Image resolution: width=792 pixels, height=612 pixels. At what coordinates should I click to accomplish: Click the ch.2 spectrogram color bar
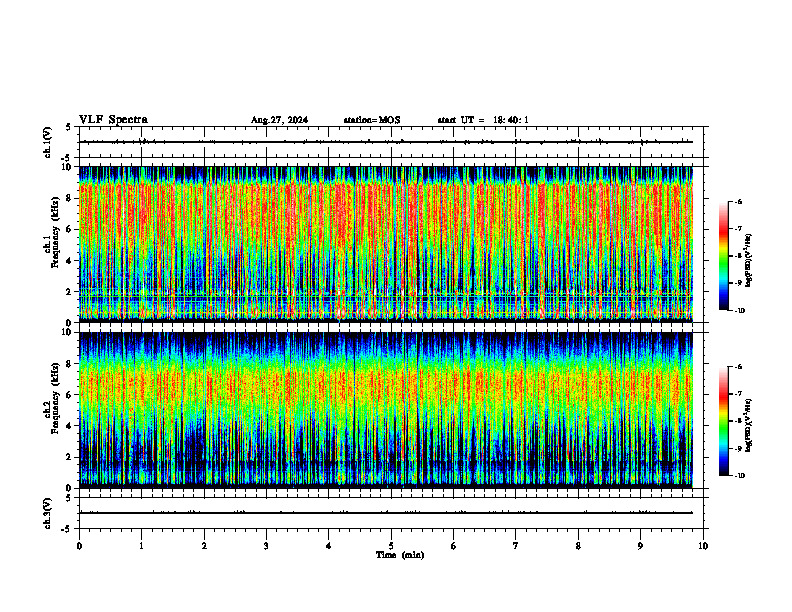[723, 421]
